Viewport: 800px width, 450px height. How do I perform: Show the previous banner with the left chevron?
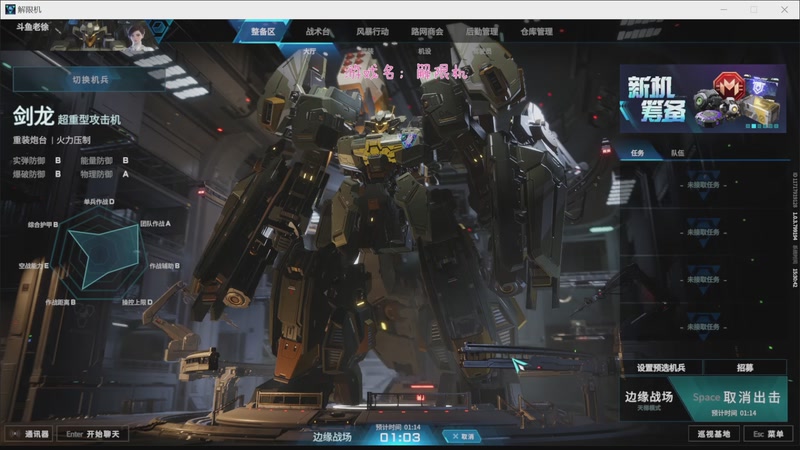pyautogui.click(x=624, y=110)
